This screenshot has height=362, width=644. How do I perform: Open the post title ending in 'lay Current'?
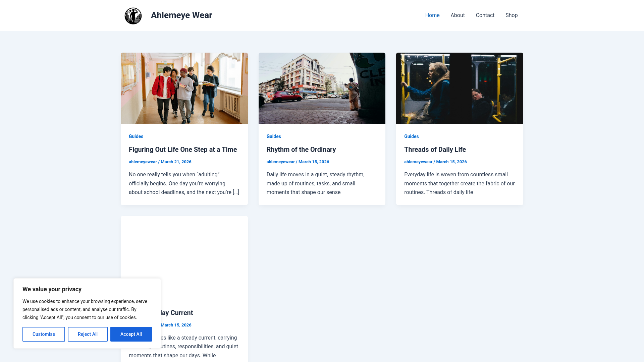click(x=177, y=313)
